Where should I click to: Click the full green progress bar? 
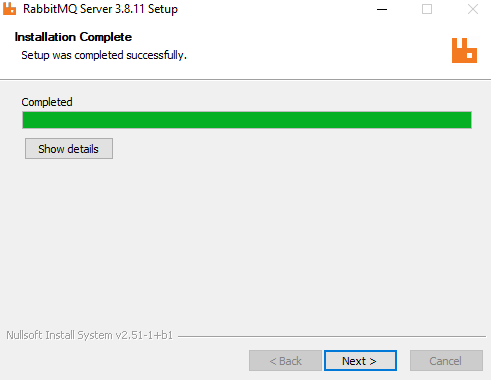[x=247, y=120]
